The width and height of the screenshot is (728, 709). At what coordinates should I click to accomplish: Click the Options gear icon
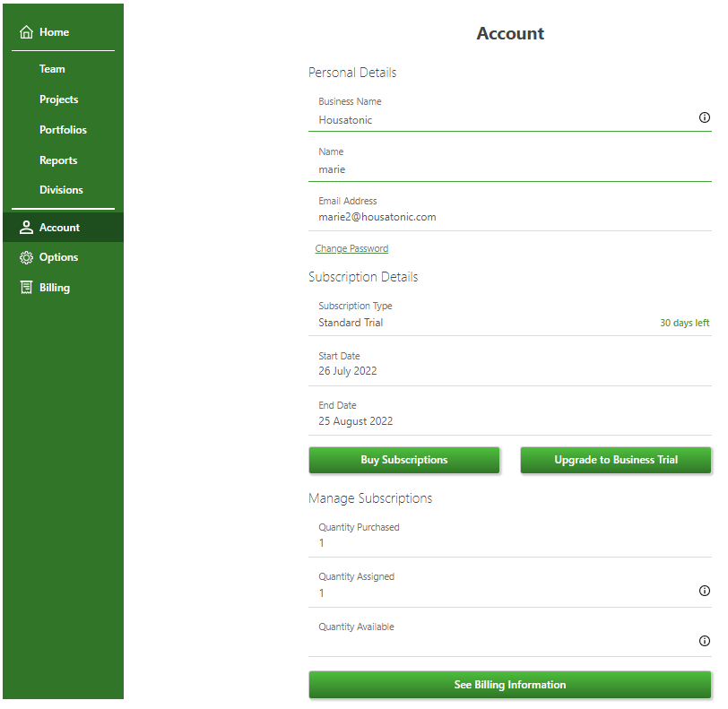[26, 257]
